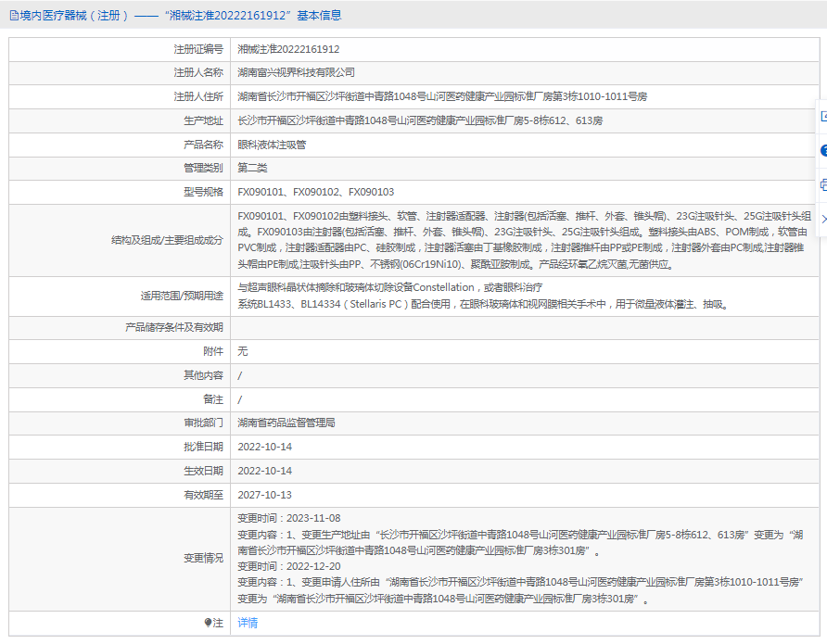Click the 无 value in the 附件 row
The height and width of the screenshot is (644, 827).
(243, 351)
